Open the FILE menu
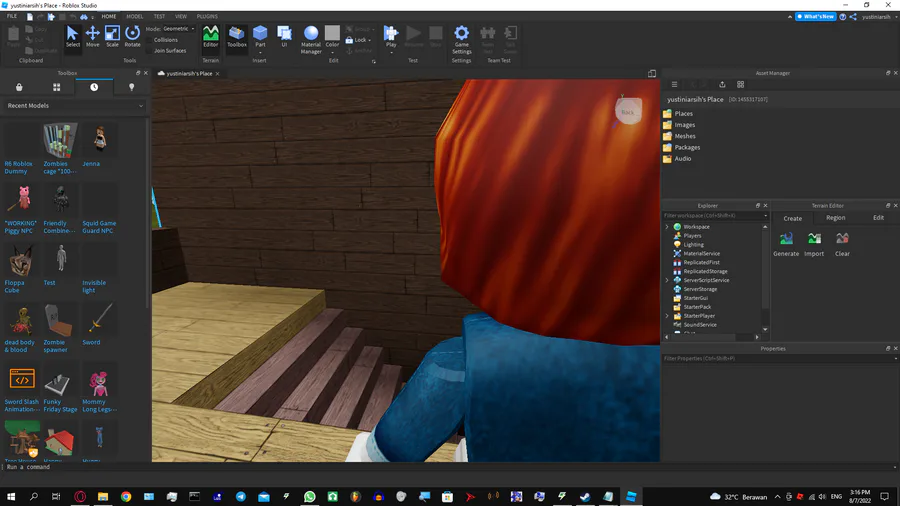 pos(11,17)
